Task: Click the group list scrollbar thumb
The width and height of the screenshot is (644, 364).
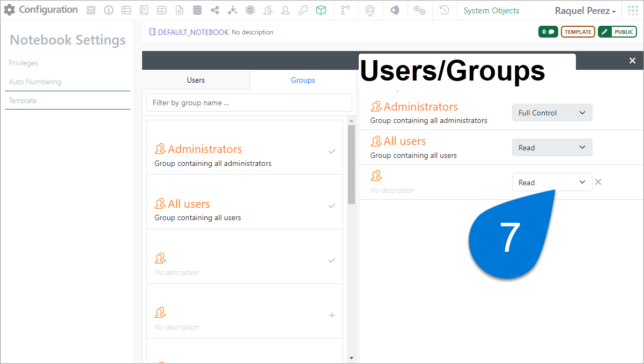Action: click(x=352, y=164)
